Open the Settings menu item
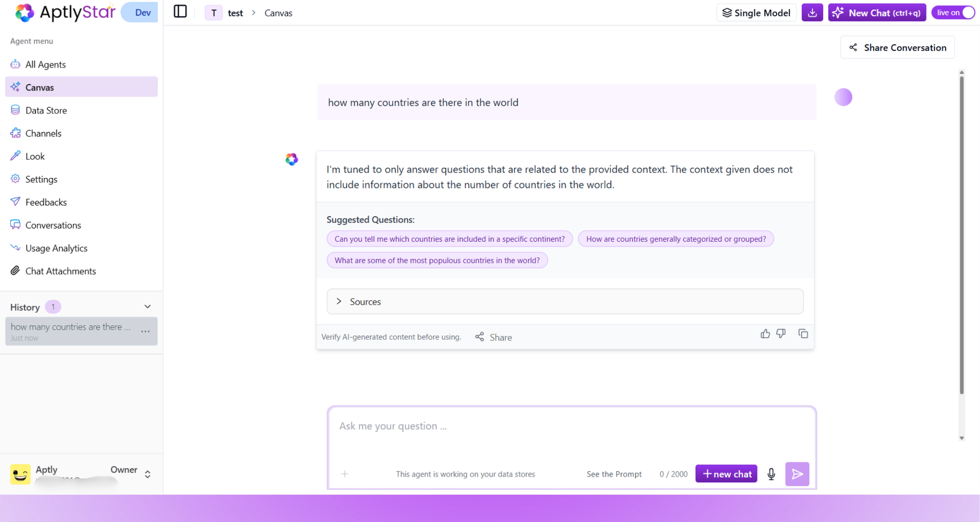The height and width of the screenshot is (522, 980). coord(41,179)
